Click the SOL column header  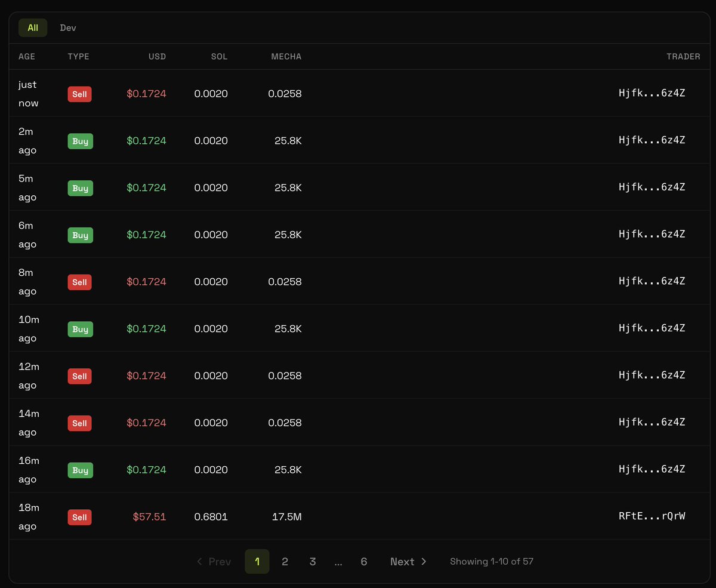click(219, 57)
